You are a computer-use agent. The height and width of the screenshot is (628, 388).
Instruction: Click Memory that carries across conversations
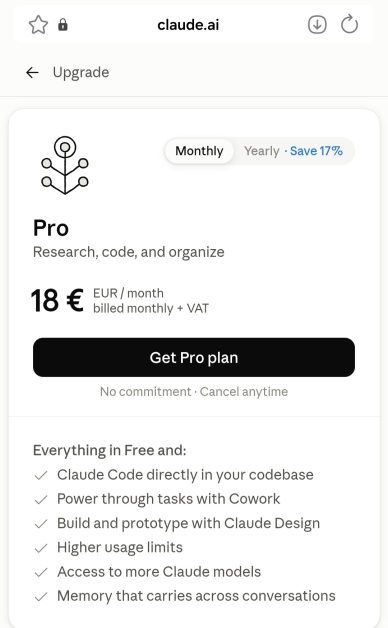[196, 596]
